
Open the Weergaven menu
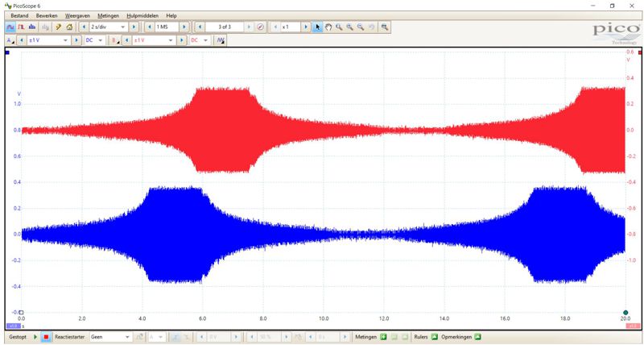click(x=77, y=15)
